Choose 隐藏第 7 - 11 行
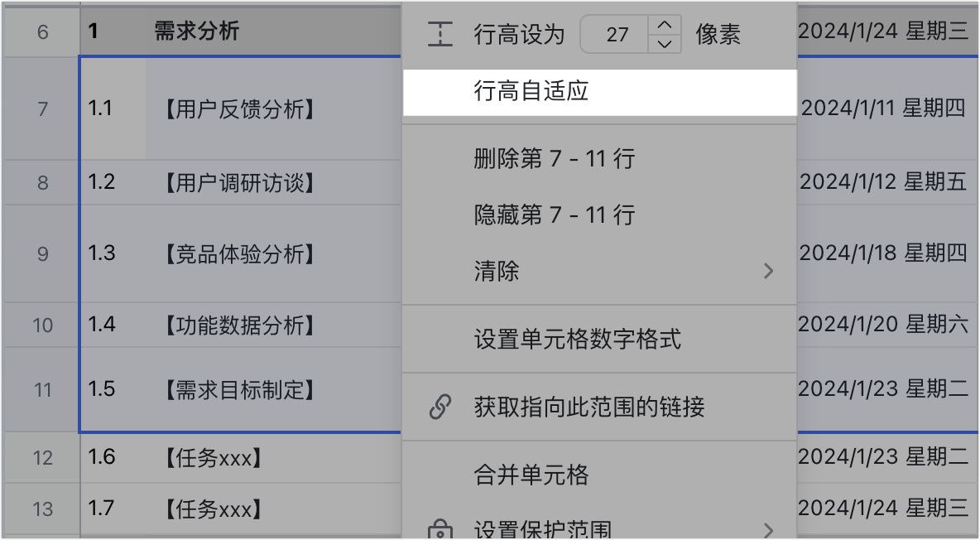The height and width of the screenshot is (540, 980). (600, 215)
